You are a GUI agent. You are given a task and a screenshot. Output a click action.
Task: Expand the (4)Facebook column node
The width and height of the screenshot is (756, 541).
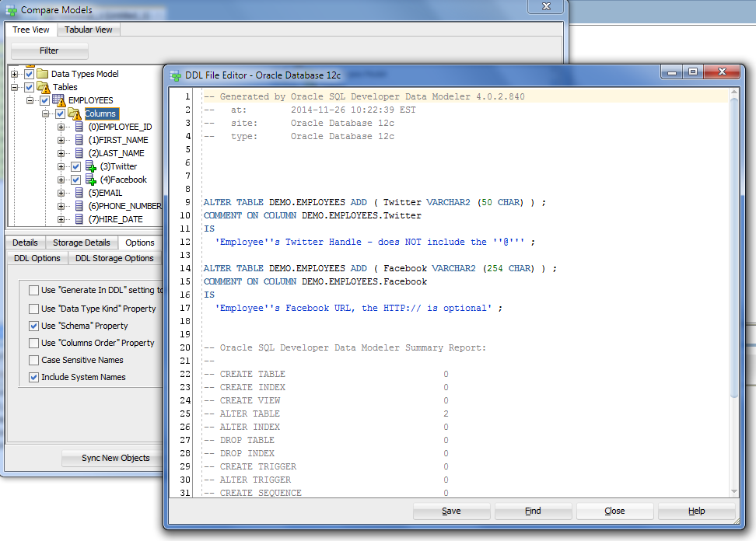coord(61,180)
